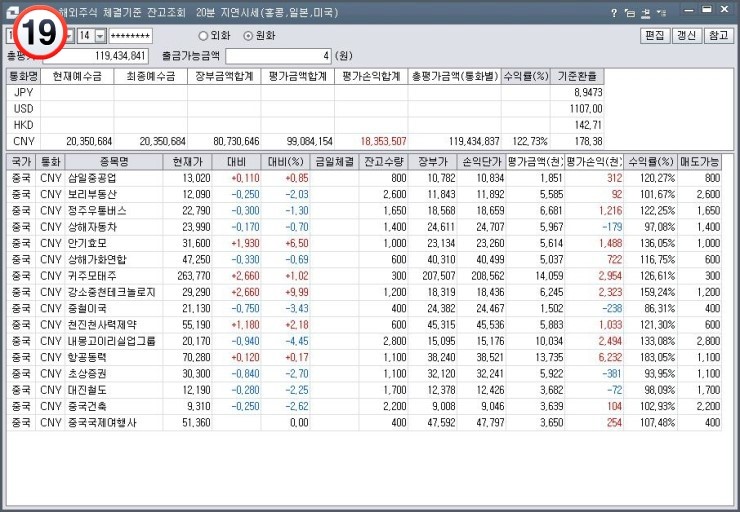Select the 삼일중공업 stock row
Viewport: 740px width, 512px height.
click(x=364, y=178)
